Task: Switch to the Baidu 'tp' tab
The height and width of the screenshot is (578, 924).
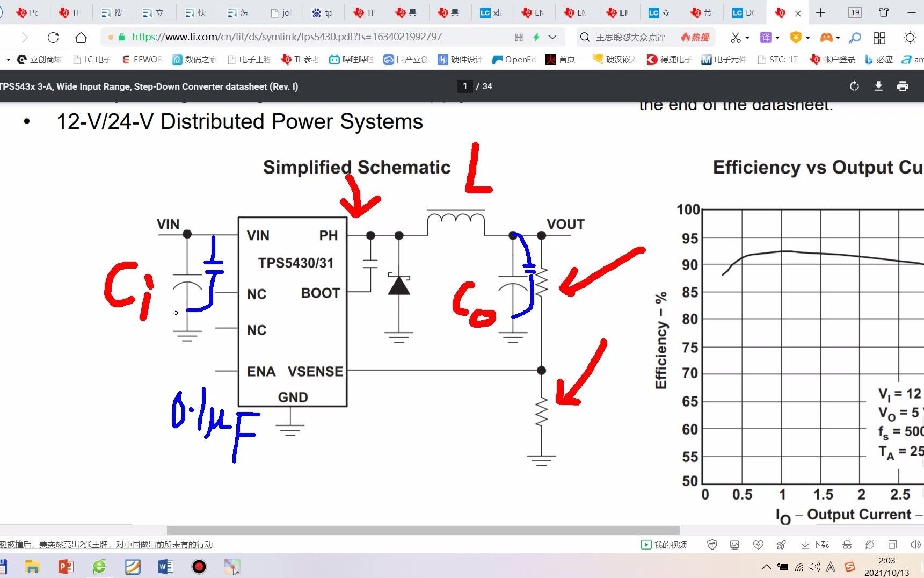Action: (323, 13)
